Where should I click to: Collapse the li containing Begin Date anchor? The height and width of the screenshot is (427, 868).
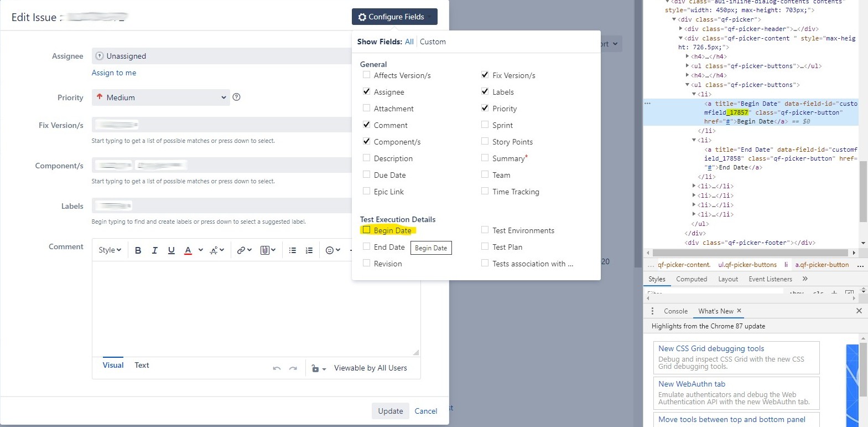[x=694, y=94]
